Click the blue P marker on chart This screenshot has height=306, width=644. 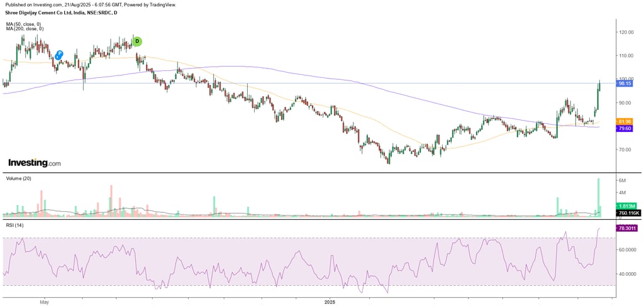point(60,53)
